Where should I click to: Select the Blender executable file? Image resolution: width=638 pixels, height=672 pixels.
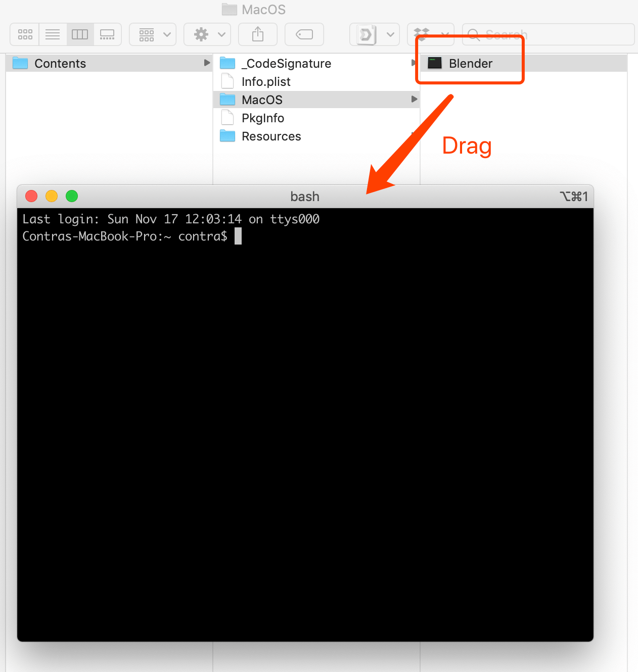pos(470,63)
